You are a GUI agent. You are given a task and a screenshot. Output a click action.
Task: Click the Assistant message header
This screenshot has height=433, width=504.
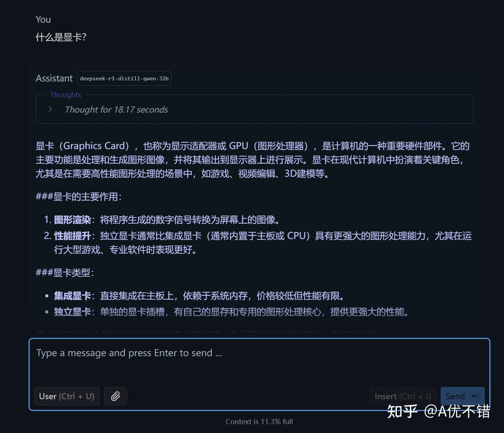pyautogui.click(x=54, y=78)
